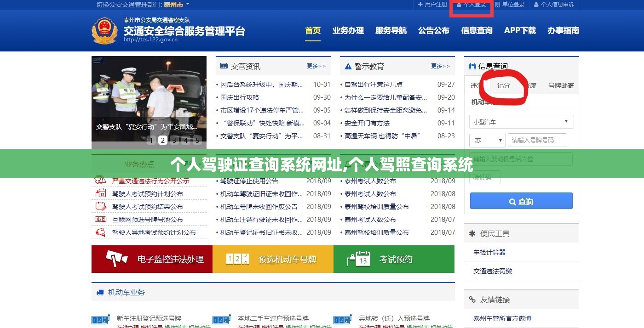Click the 信息查询 binoculars icon

click(x=472, y=66)
